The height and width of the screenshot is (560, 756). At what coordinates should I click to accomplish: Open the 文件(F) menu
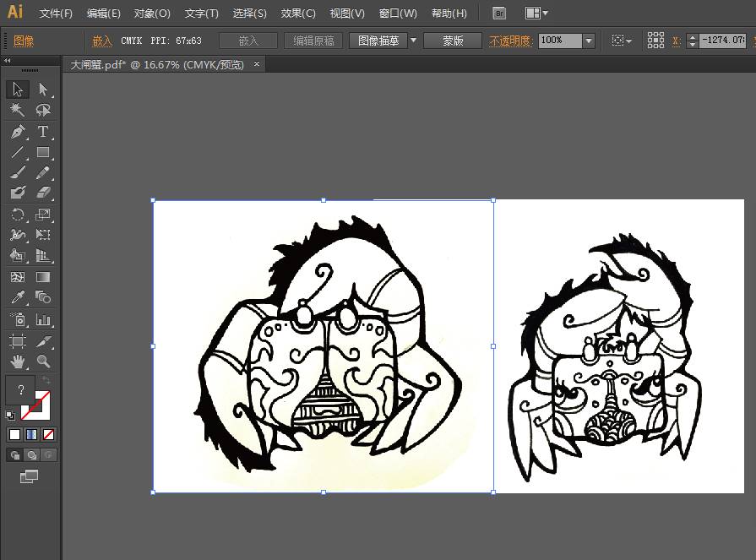point(56,13)
